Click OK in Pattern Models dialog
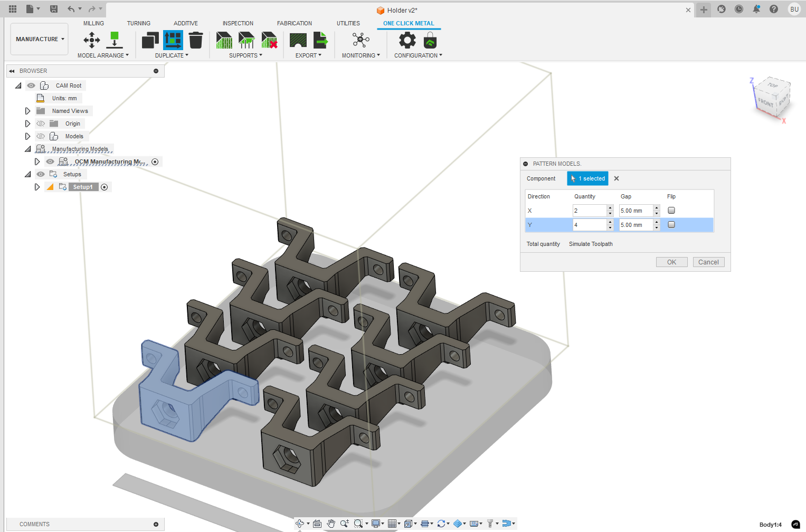This screenshot has width=806, height=532. tap(671, 262)
